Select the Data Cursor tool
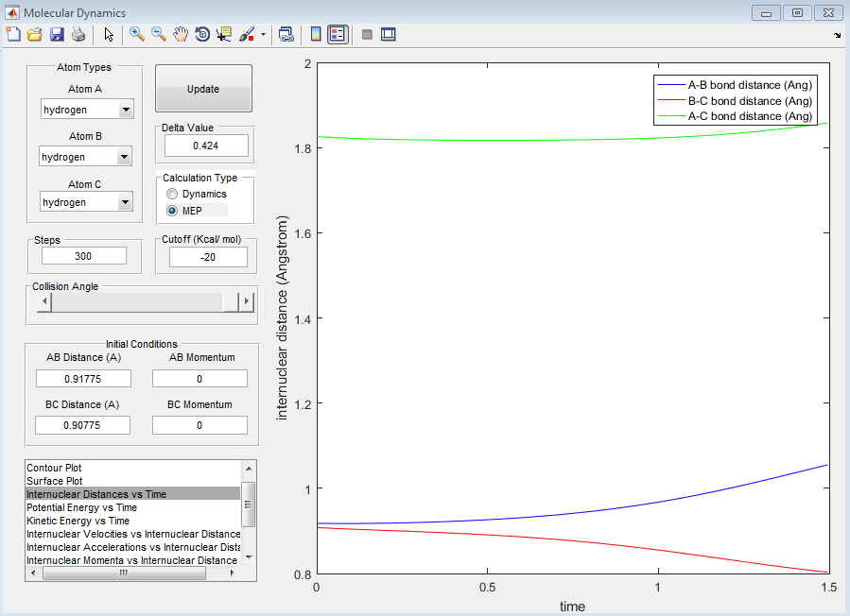The height and width of the screenshot is (616, 850). 224,35
